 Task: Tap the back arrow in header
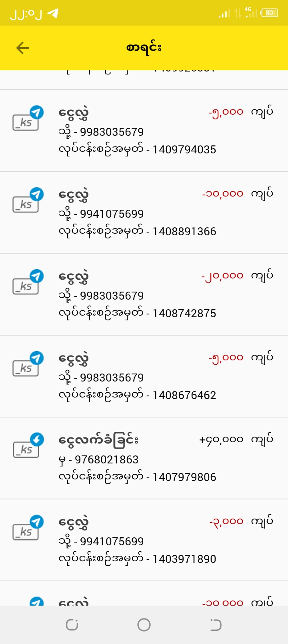click(x=22, y=48)
